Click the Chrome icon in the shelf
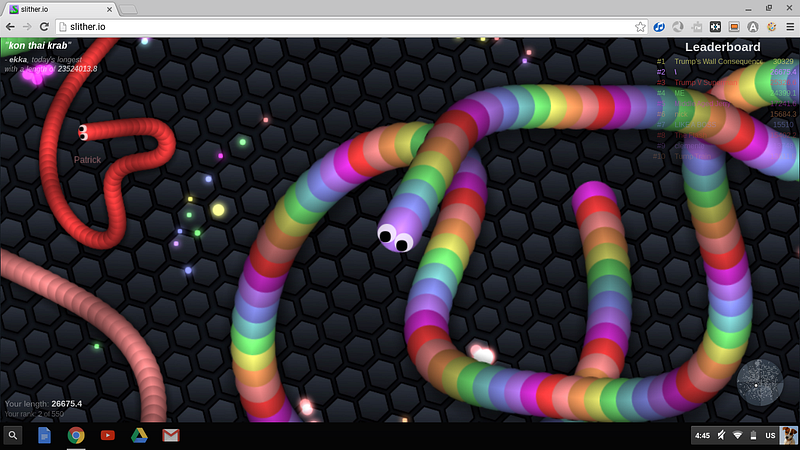The width and height of the screenshot is (800, 450). [76, 435]
